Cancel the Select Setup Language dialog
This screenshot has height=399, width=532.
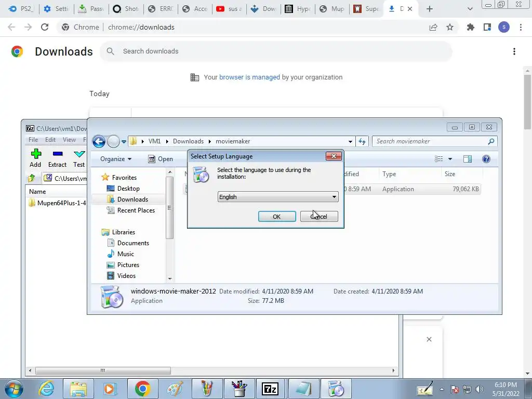(x=319, y=217)
